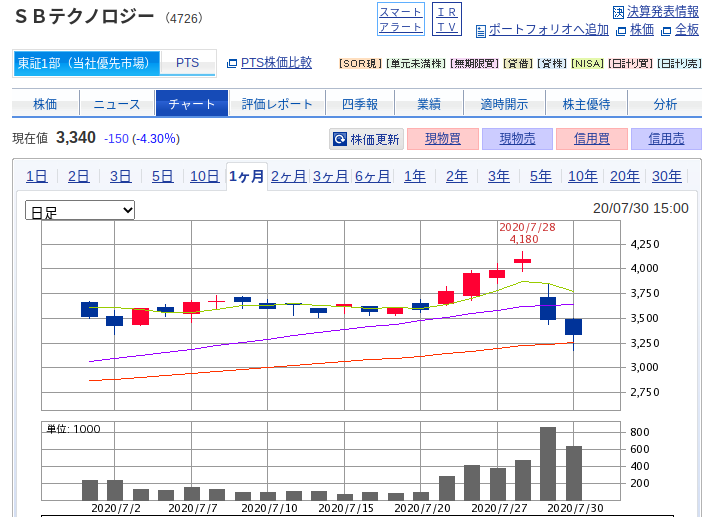Image resolution: width=710 pixels, height=517 pixels.
Task: Show 10年 chart period
Action: tap(583, 176)
